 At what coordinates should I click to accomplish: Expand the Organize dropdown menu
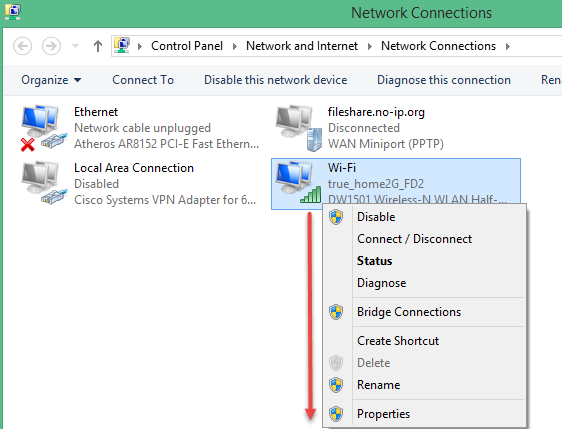click(x=51, y=80)
